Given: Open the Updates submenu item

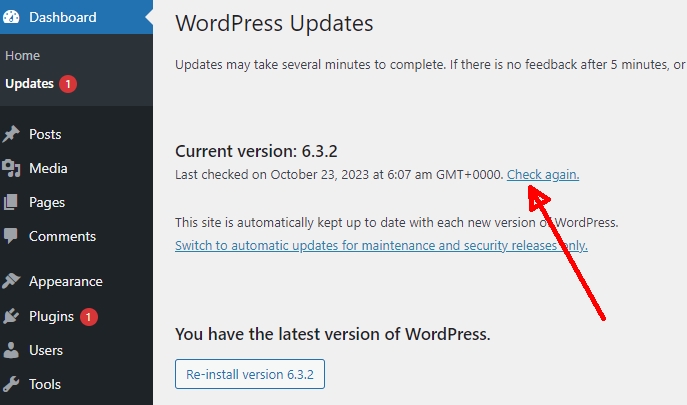Looking at the screenshot, I should click(29, 83).
